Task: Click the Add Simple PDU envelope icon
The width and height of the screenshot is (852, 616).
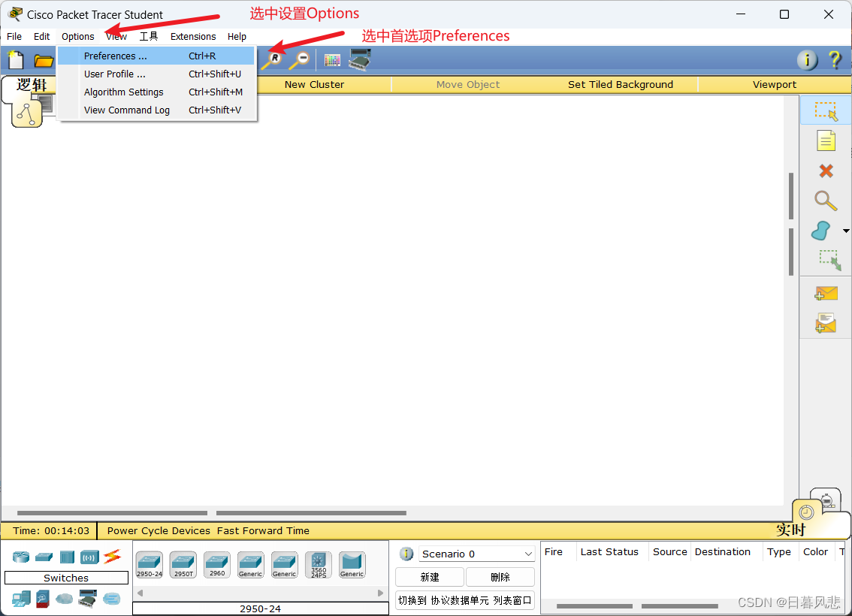Action: click(x=826, y=294)
